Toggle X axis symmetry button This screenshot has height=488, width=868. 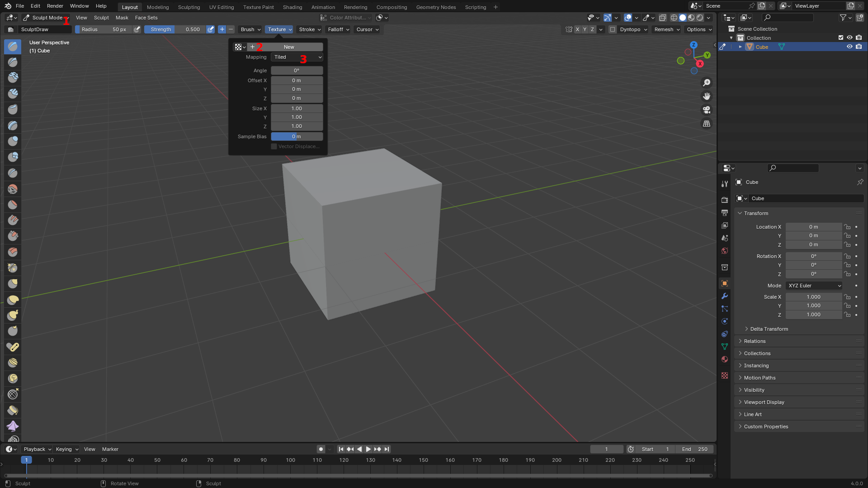pos(577,29)
